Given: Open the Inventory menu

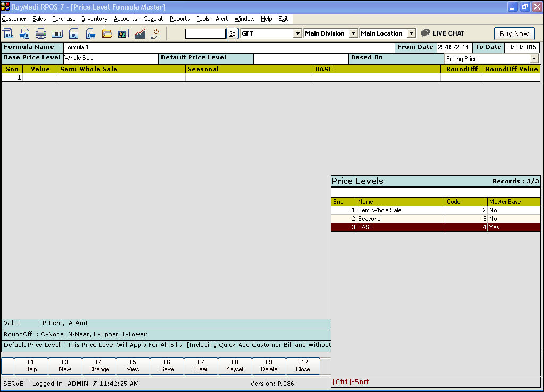Looking at the screenshot, I should [95, 19].
